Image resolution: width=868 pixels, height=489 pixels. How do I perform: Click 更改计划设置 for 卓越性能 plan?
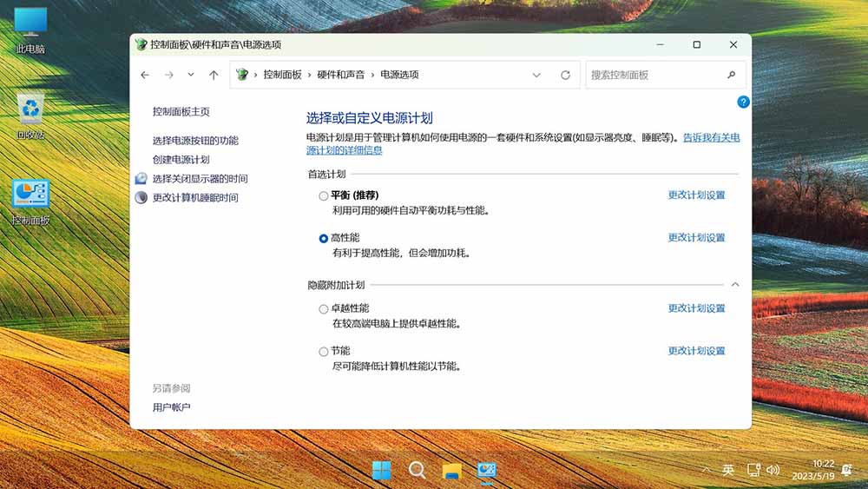coord(696,308)
